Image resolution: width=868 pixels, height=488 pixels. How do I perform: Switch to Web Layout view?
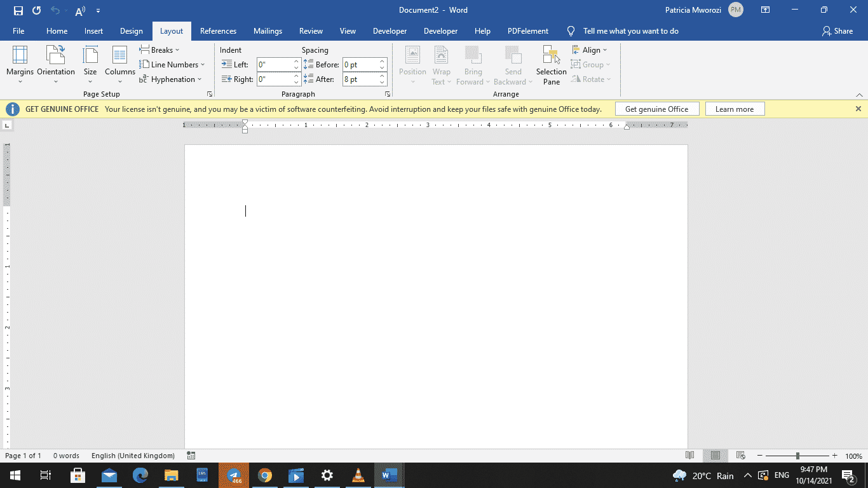pos(740,456)
